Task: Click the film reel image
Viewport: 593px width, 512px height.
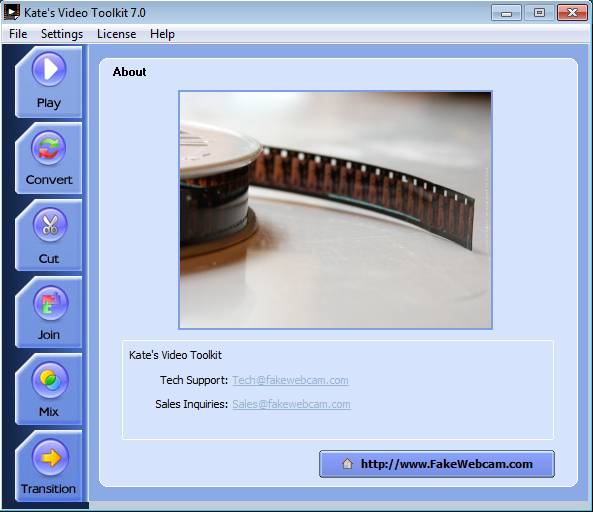Action: pyautogui.click(x=335, y=210)
